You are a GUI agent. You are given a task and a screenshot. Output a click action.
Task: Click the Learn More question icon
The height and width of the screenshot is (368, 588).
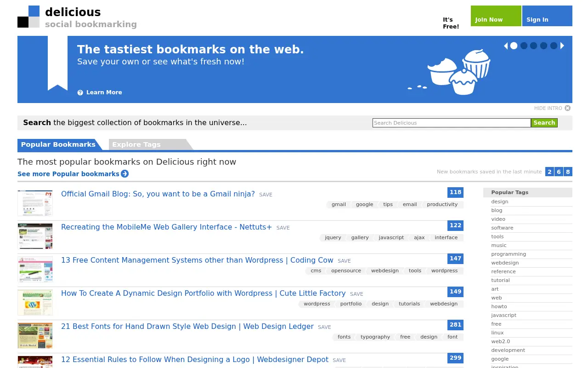tap(80, 92)
